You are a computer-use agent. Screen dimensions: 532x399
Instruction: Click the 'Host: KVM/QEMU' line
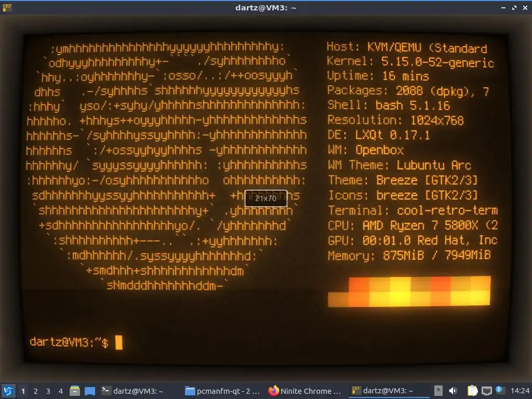407,47
